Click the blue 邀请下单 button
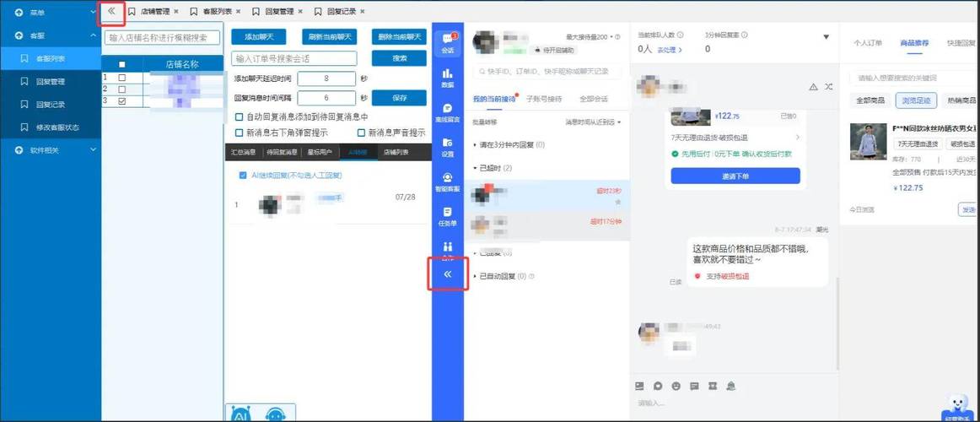This screenshot has height=422, width=980. coord(735,176)
